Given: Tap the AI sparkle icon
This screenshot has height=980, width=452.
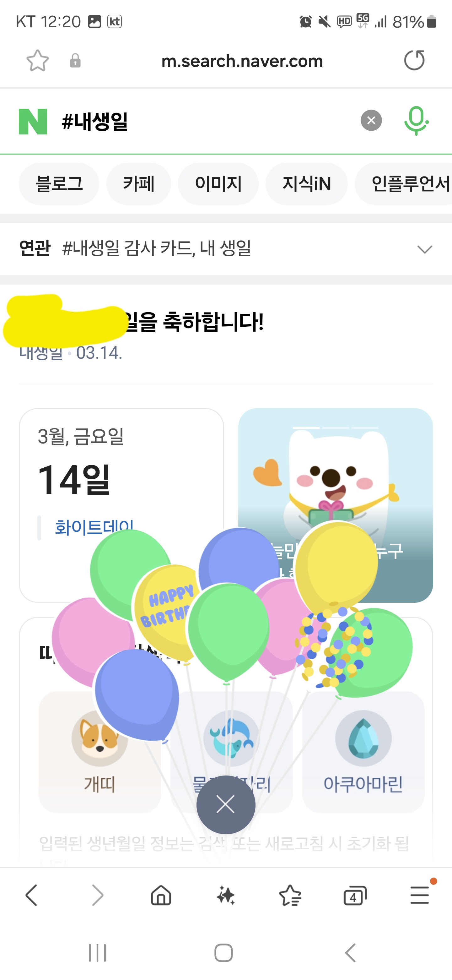Looking at the screenshot, I should (x=226, y=895).
